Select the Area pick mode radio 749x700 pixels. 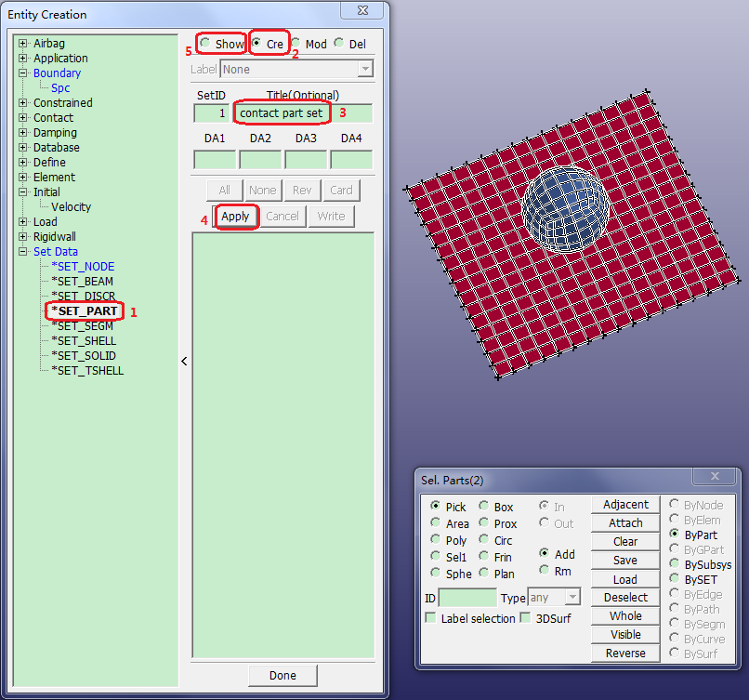point(436,524)
